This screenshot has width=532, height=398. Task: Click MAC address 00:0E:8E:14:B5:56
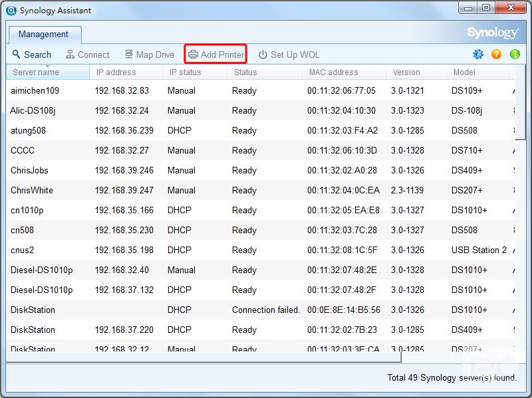344,310
